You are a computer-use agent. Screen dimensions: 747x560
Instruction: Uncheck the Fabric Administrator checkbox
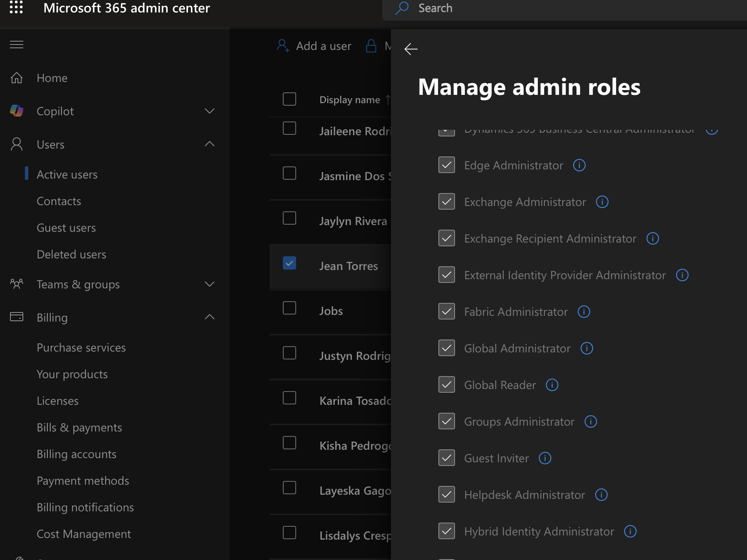click(447, 311)
